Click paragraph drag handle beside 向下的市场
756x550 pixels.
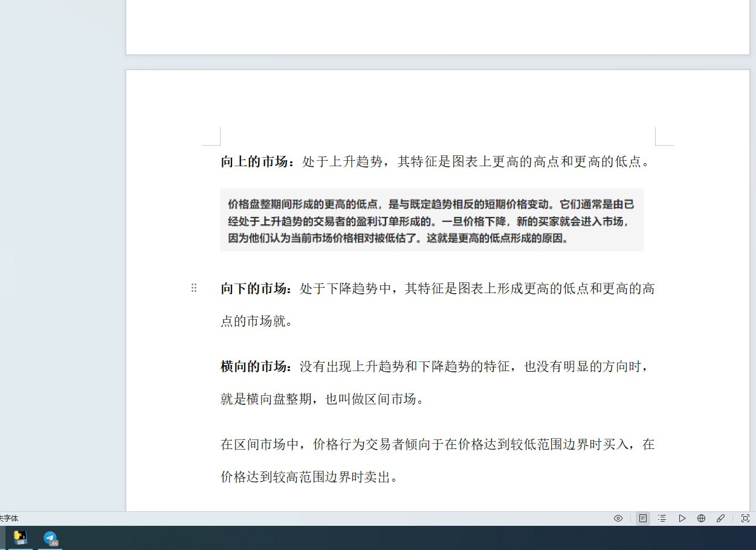tap(194, 288)
